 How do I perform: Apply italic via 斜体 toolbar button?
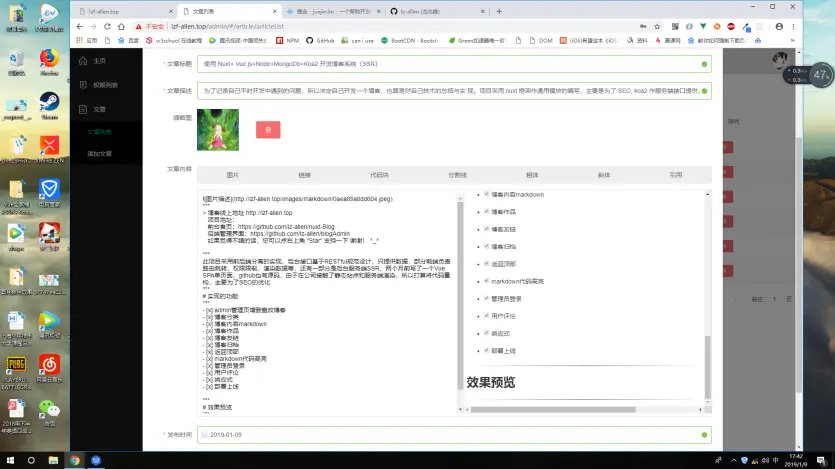tap(604, 175)
